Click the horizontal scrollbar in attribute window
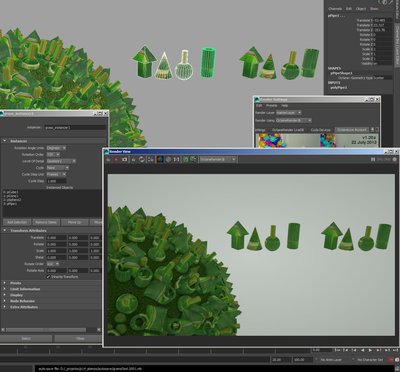This screenshot has width=400, height=372. tap(51, 330)
